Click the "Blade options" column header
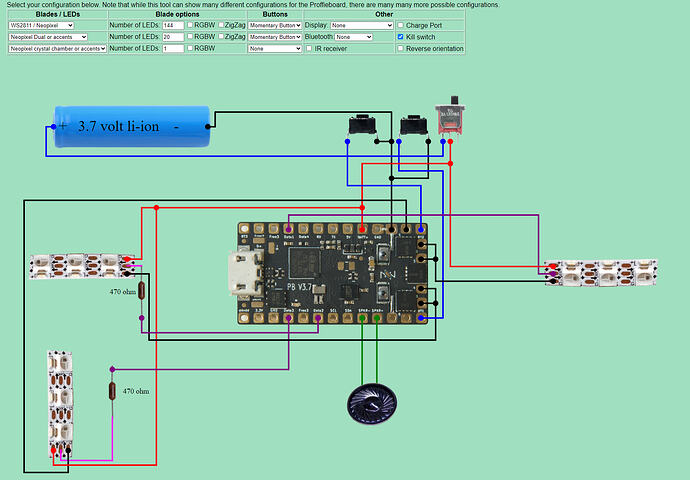690x480 pixels. tap(177, 15)
